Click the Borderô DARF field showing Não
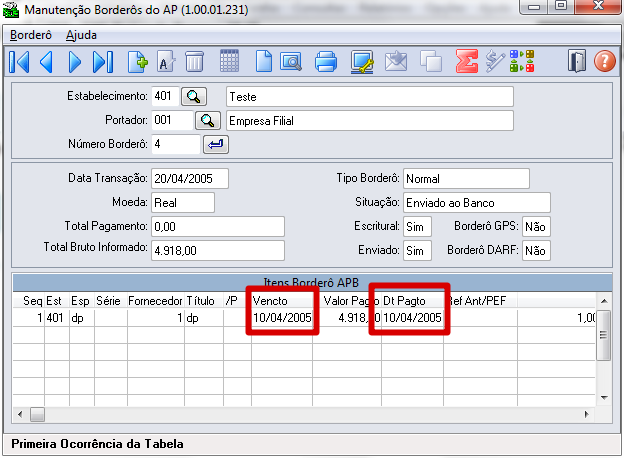 click(536, 250)
